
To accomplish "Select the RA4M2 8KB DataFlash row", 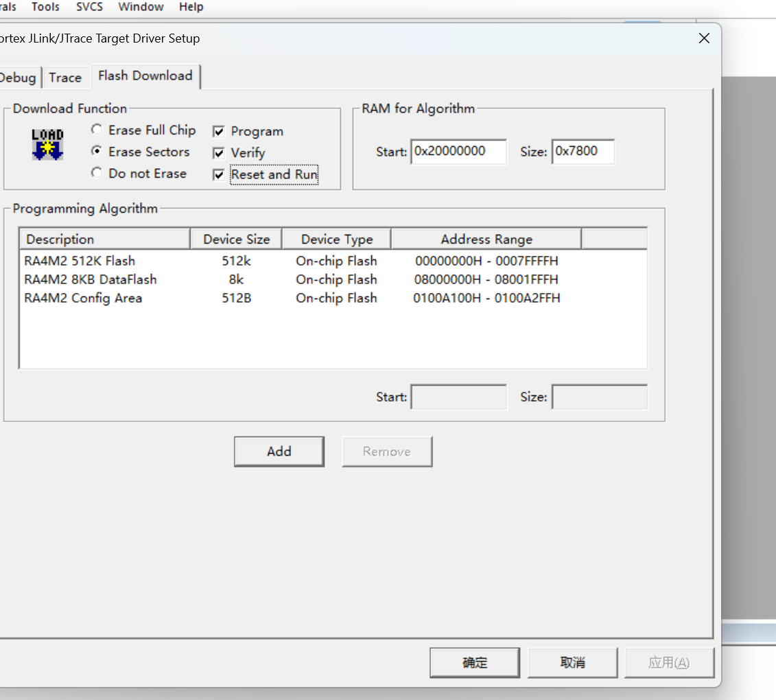I will click(x=333, y=280).
